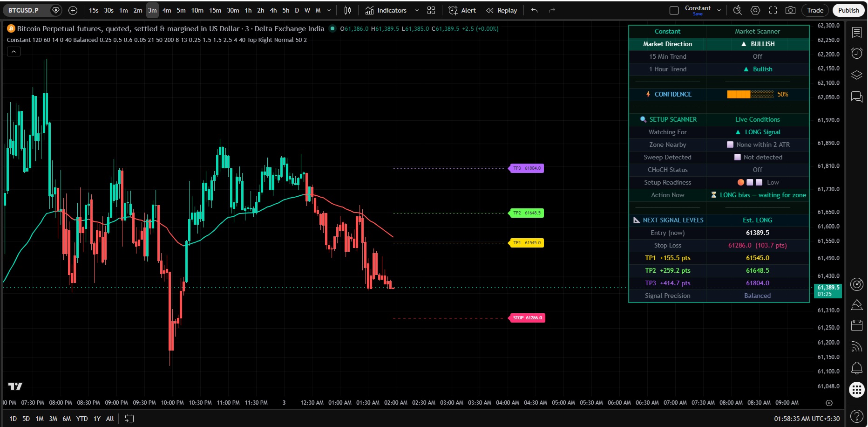Screen dimensions: 868x427
Task: Open the layout grid selector
Action: [431, 10]
